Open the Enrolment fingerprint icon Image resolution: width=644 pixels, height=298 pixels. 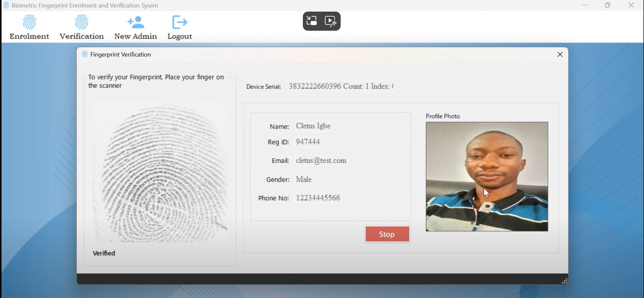[x=30, y=23]
